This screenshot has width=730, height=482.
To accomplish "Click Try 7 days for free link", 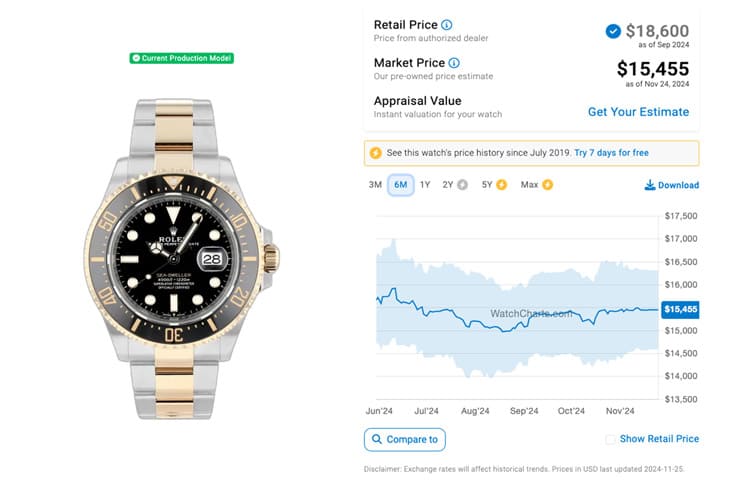I will (611, 153).
